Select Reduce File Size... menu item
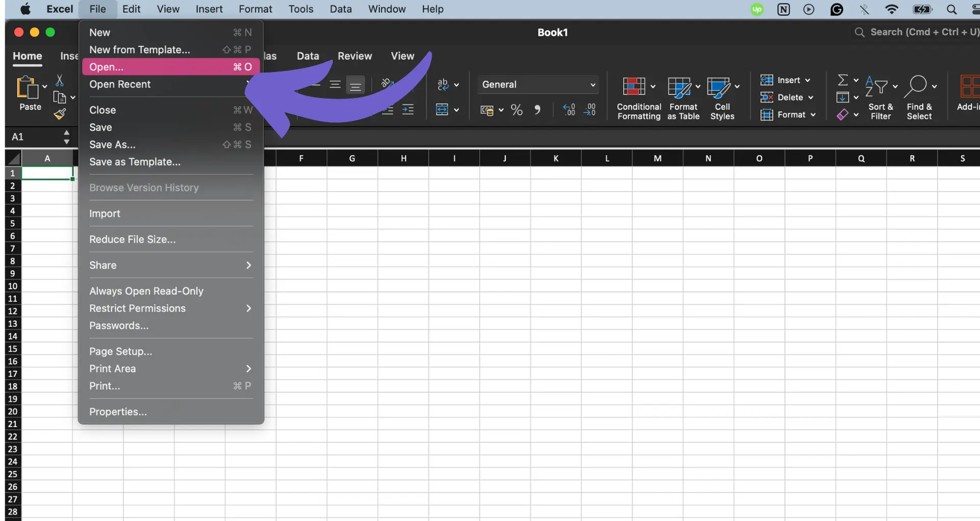The image size is (980, 521). click(x=171, y=240)
